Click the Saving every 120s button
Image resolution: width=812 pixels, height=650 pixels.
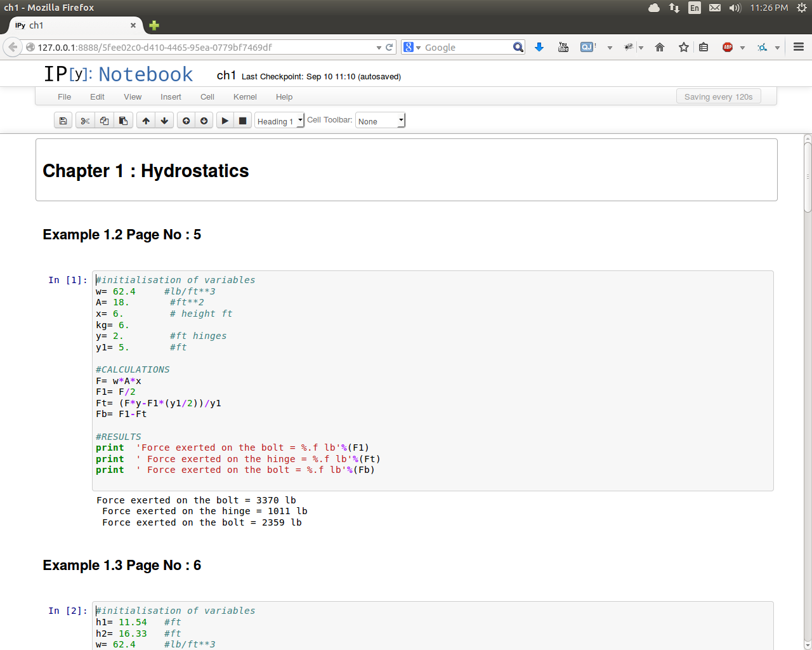tap(718, 96)
